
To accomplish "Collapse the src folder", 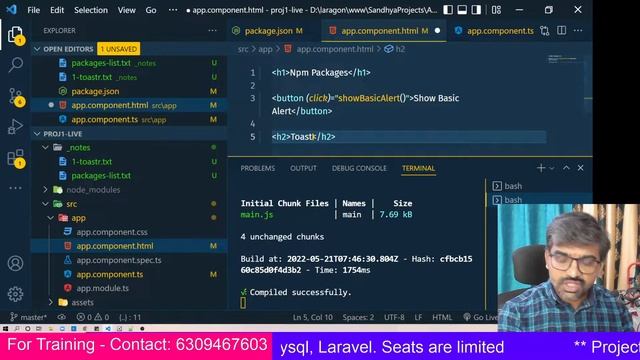I will [x=45, y=204].
